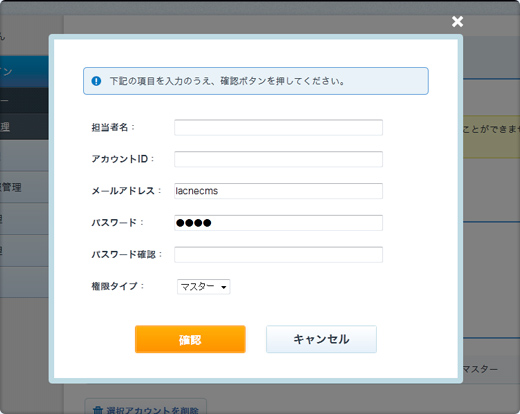Click the メールアドレス field containing lacnecms

click(x=278, y=191)
